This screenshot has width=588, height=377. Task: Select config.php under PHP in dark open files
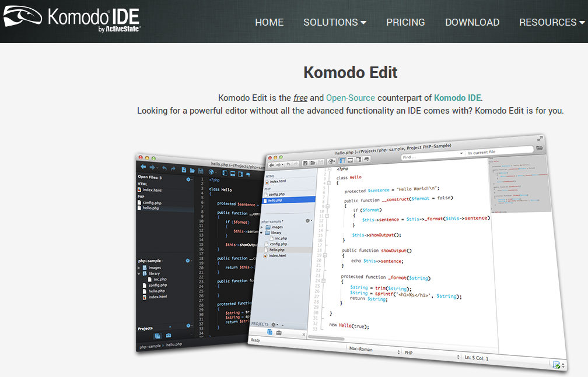click(149, 202)
